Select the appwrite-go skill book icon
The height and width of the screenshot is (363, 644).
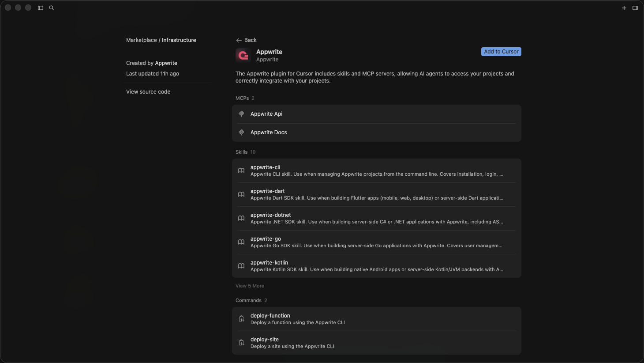(x=241, y=242)
